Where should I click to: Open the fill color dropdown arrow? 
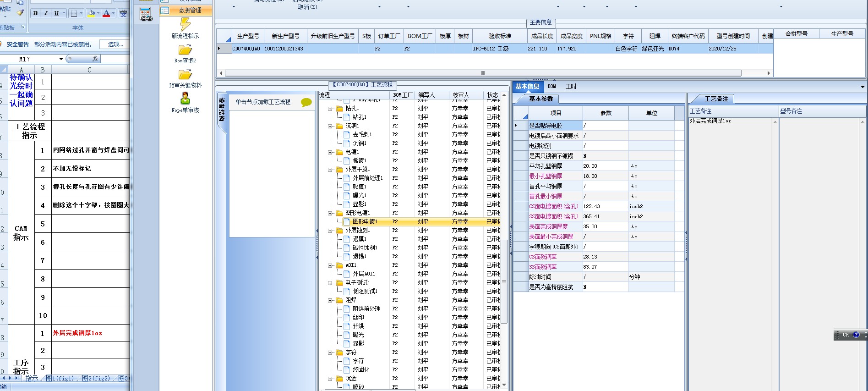(x=98, y=13)
